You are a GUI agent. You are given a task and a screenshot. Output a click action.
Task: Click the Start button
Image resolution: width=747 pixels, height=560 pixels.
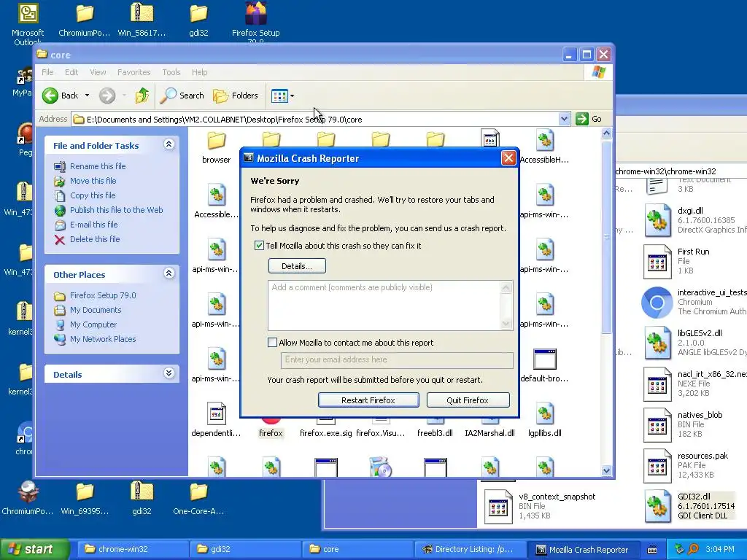click(x=34, y=549)
